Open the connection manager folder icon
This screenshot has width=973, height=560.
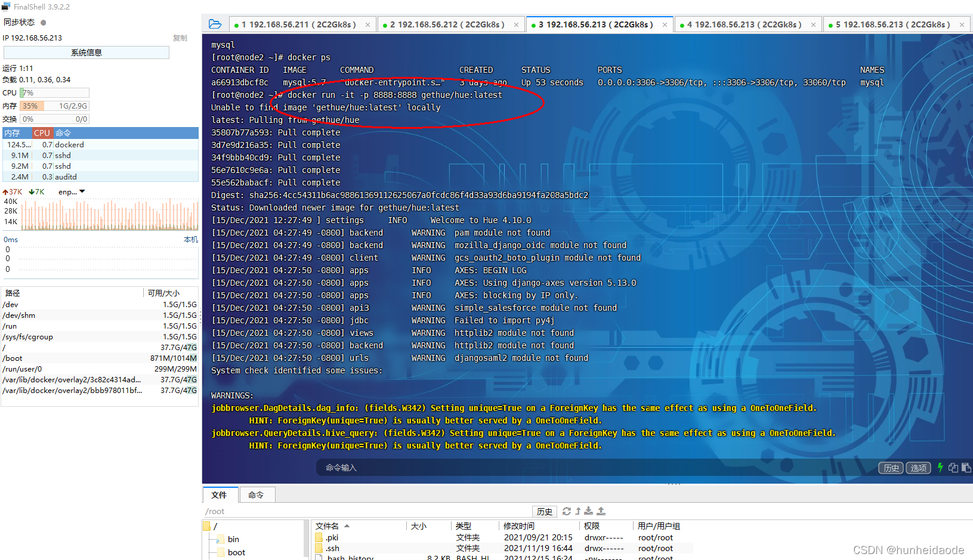tap(215, 24)
